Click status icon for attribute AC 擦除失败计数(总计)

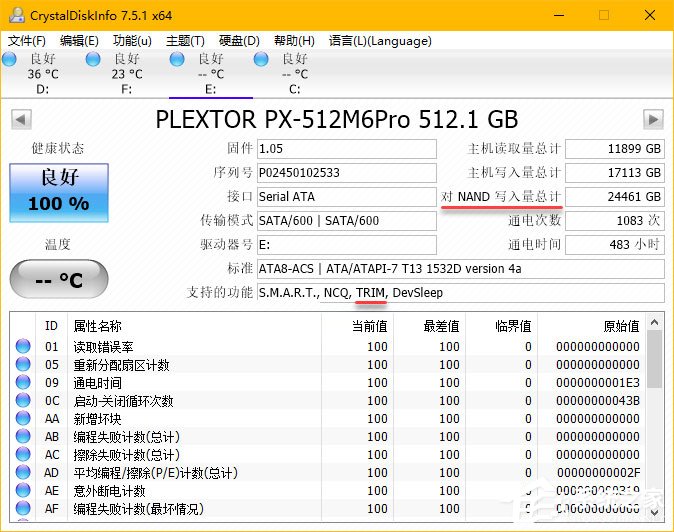pyautogui.click(x=23, y=454)
